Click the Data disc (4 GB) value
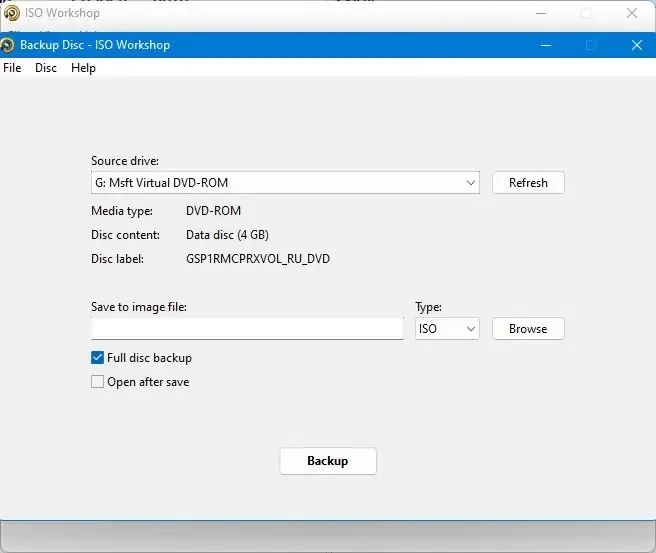 coord(227,235)
